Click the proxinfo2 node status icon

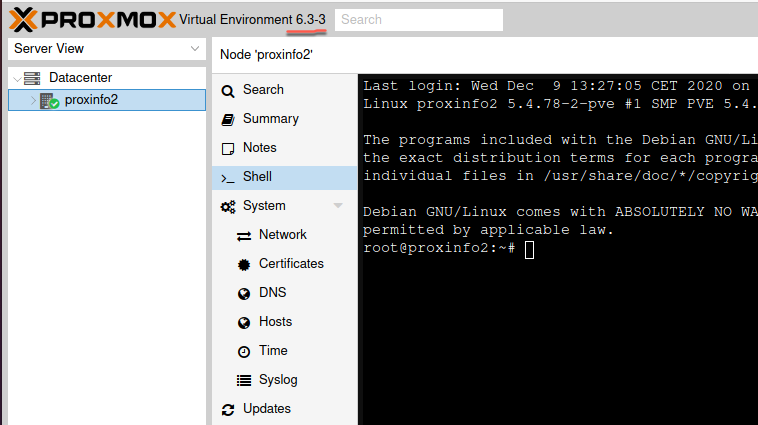click(x=49, y=101)
